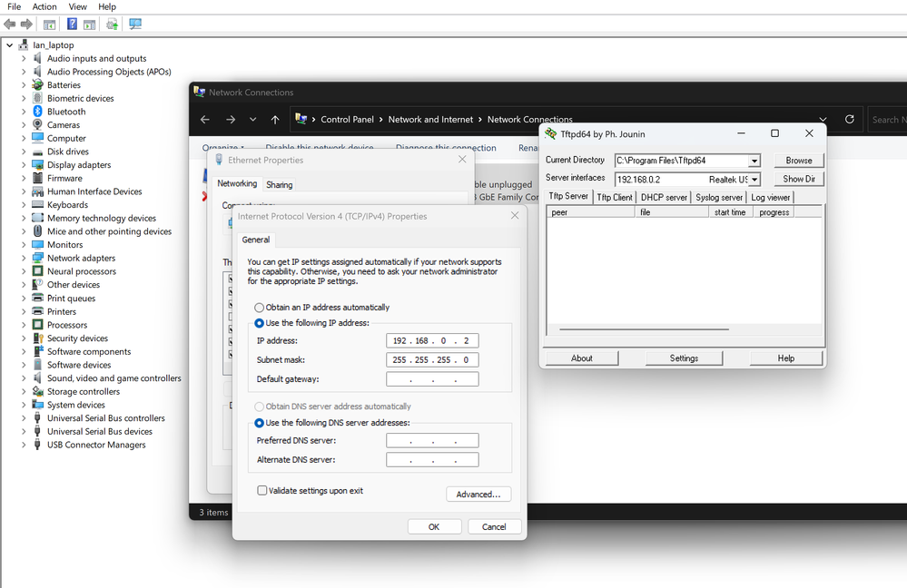Viewport: 907px width, 588px height.
Task: Select Use the following DNS server addresses
Action: [260, 423]
